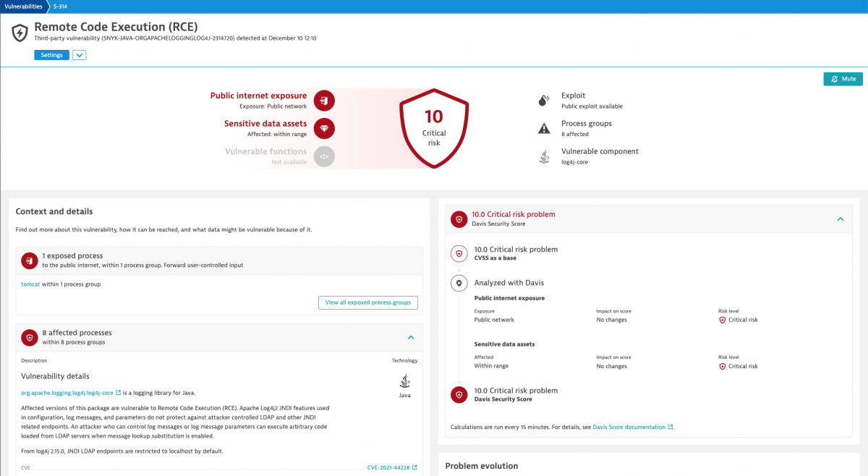Click the Vulnerable component log4j-core icon

click(x=544, y=156)
